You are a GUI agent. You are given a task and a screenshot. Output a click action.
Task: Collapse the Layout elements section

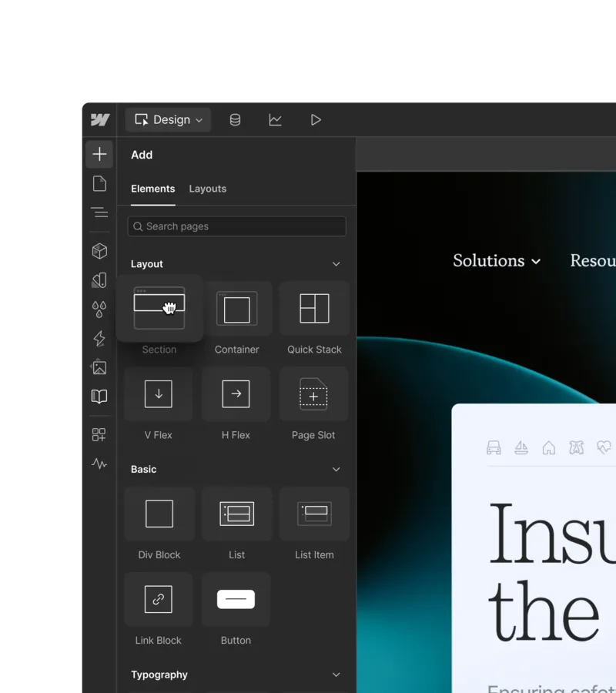tap(336, 263)
